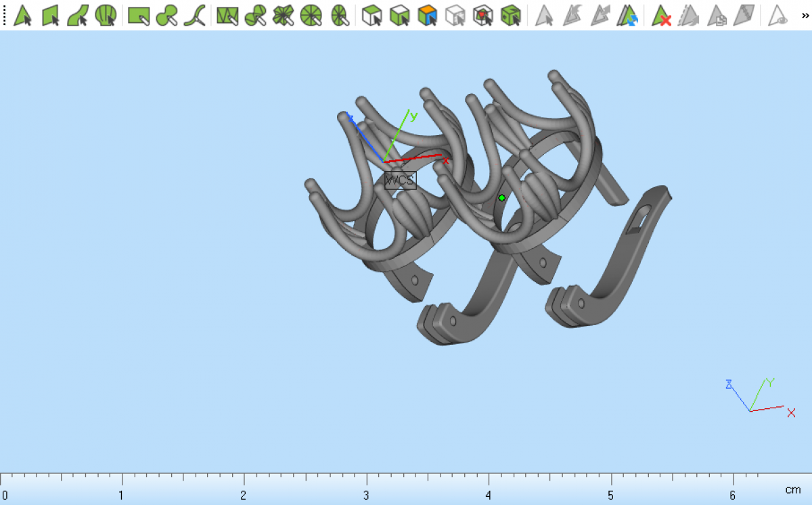Select the Mark Triangle tool

tap(23, 15)
